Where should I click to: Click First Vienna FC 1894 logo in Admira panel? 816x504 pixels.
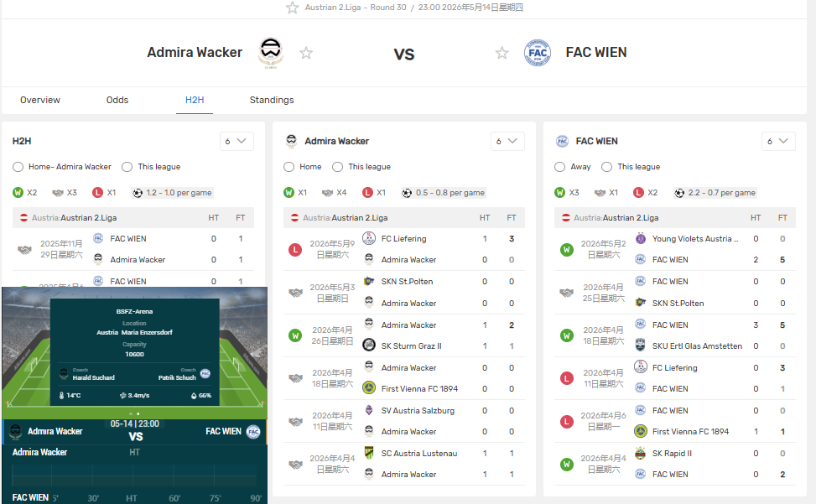(x=369, y=388)
